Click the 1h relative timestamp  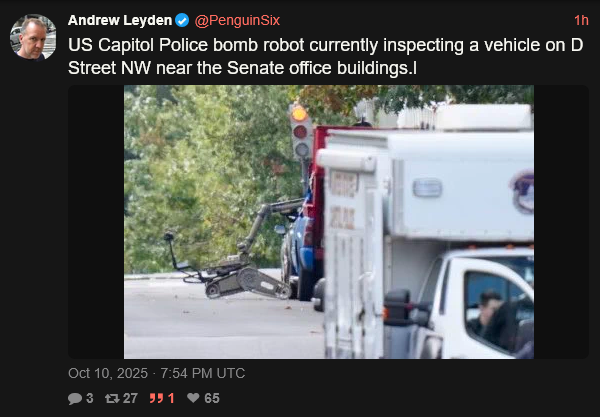point(581,20)
